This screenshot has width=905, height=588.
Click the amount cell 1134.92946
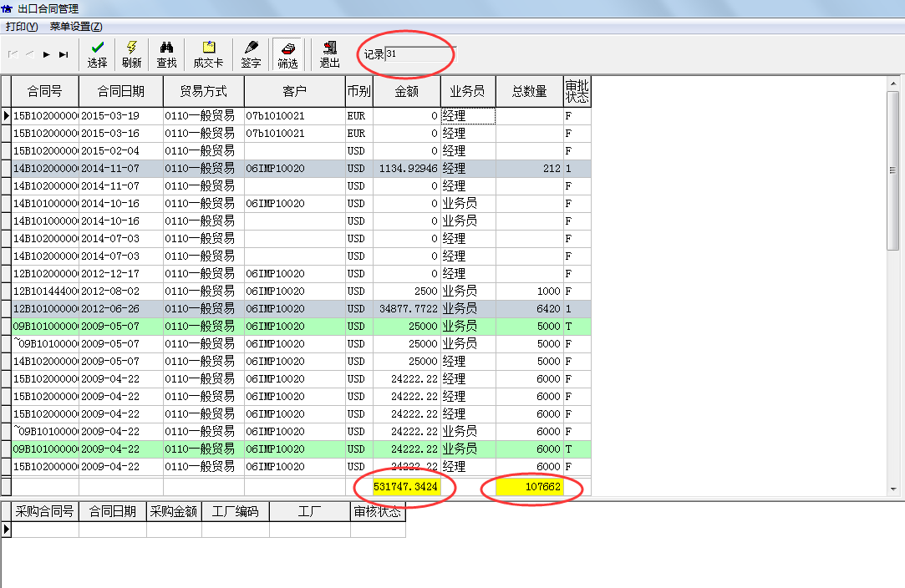(x=406, y=169)
